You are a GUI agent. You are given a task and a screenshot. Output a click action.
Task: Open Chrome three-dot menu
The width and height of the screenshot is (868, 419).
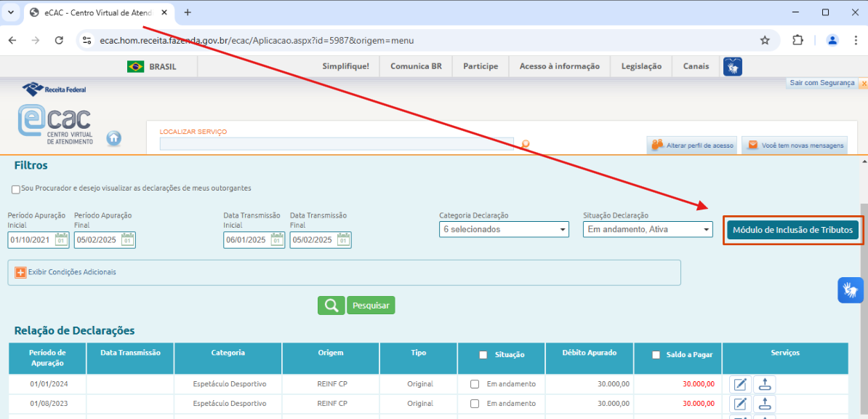[856, 41]
